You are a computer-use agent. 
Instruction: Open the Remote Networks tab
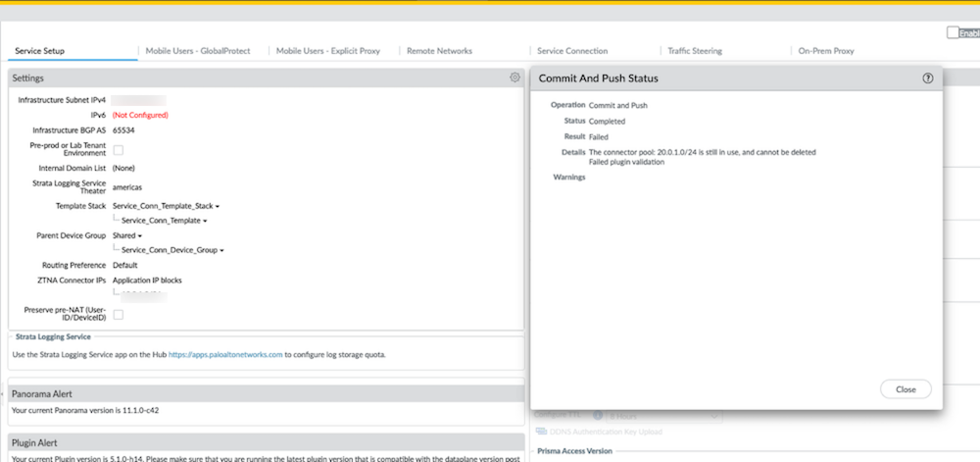tap(439, 51)
